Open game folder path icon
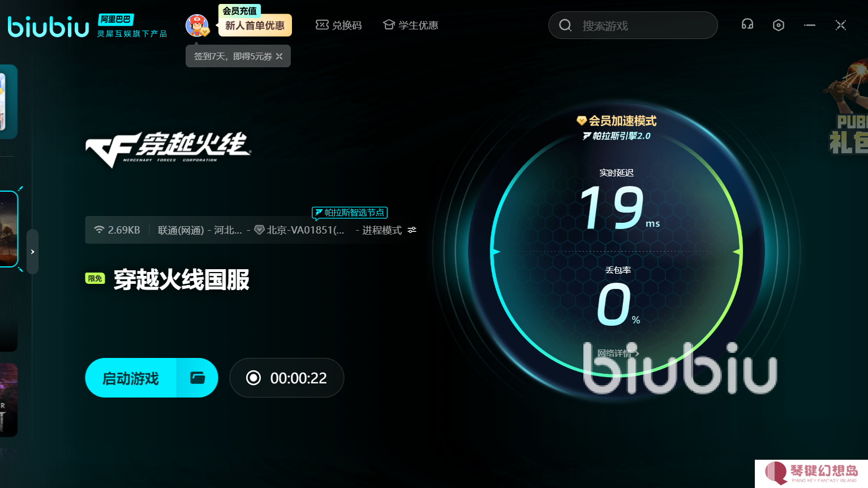This screenshot has height=488, width=868. coord(197,378)
